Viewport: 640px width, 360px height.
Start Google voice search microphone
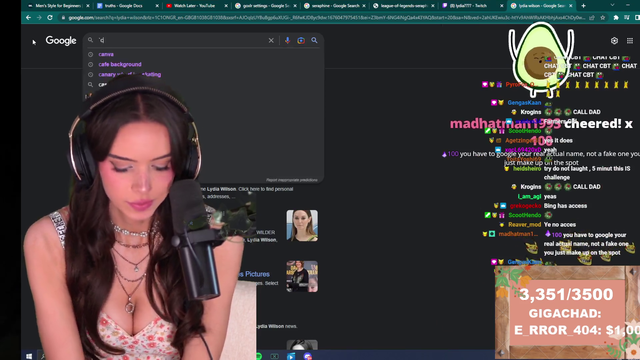[287, 40]
